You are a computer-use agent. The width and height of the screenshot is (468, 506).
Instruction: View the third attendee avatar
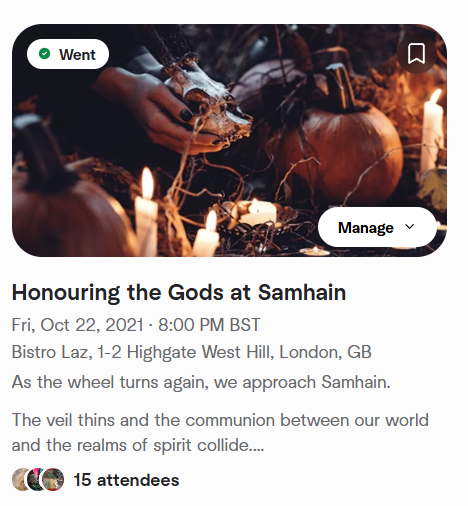pos(53,480)
